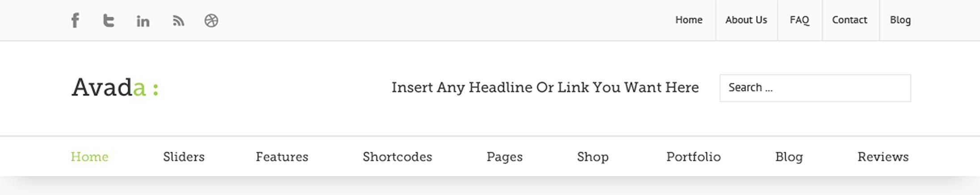Viewport: 980px width, 195px height.
Task: Select the green Home menu item
Action: 89,157
